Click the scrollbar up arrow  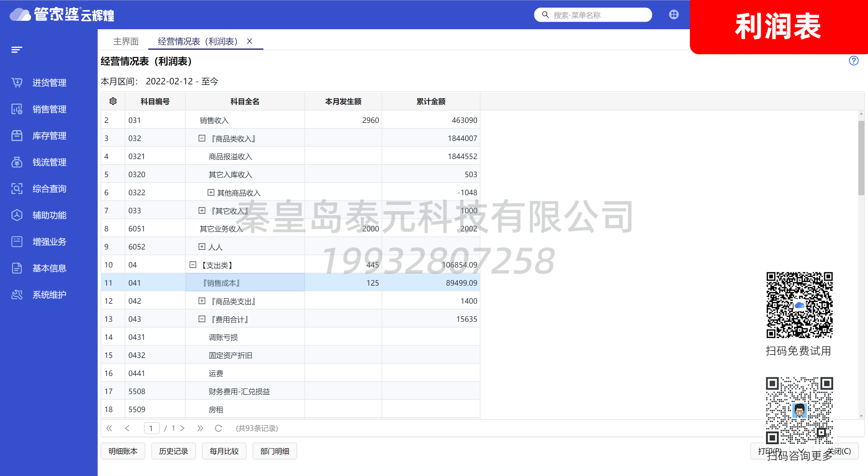pyautogui.click(x=861, y=114)
